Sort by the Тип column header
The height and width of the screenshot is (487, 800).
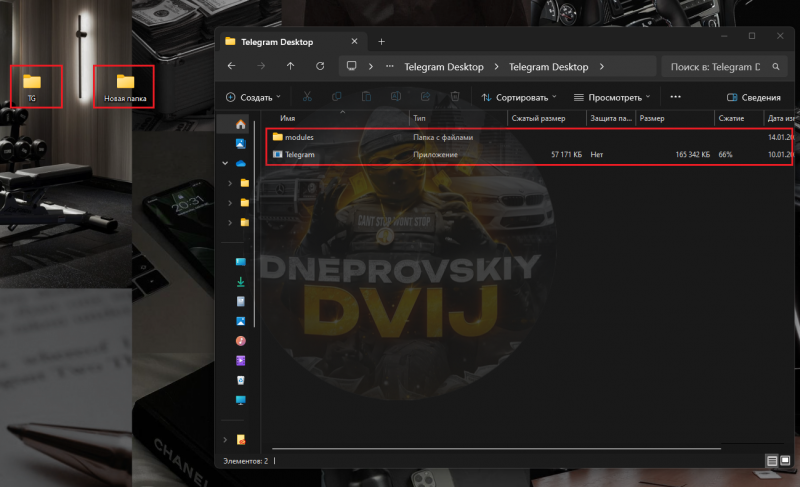click(419, 118)
